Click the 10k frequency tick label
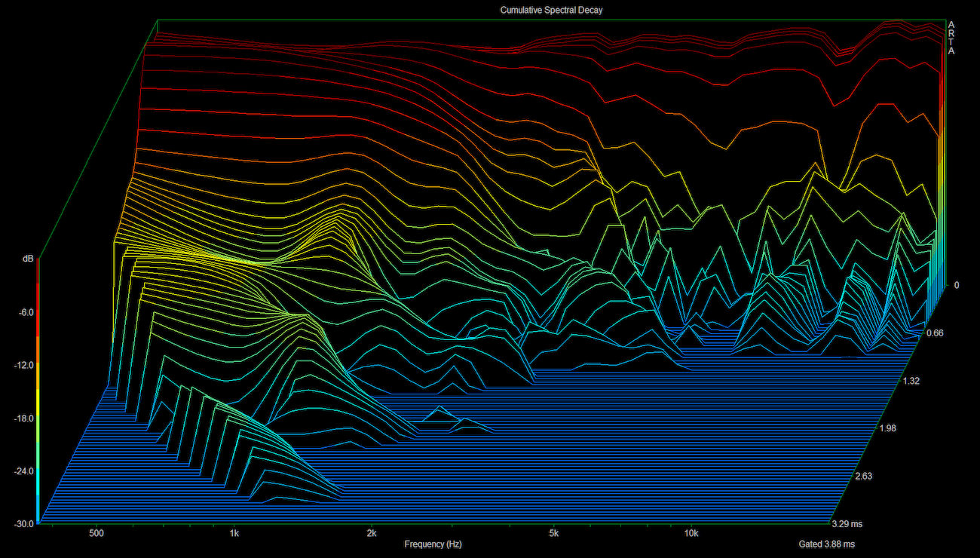Image resolution: width=980 pixels, height=558 pixels. coord(691,533)
